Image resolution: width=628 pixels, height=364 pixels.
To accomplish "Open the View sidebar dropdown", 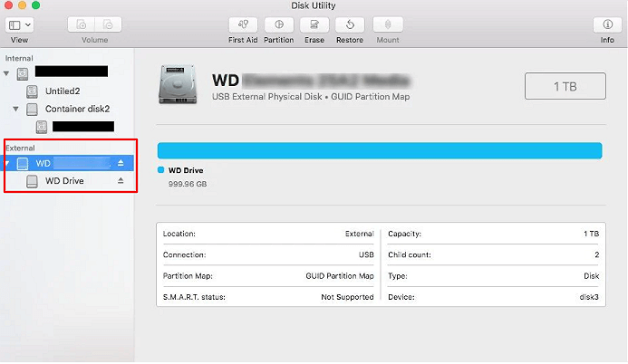I will click(20, 24).
